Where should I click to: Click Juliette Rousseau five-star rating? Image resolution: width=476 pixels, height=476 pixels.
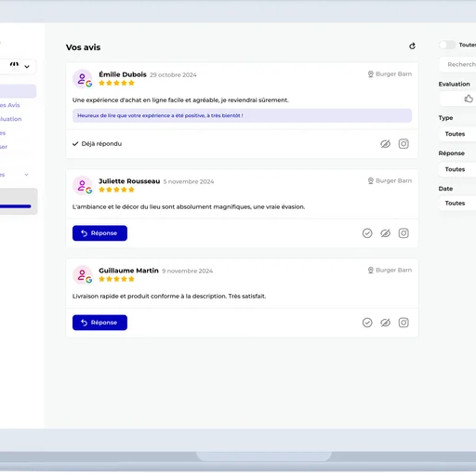coord(116,190)
